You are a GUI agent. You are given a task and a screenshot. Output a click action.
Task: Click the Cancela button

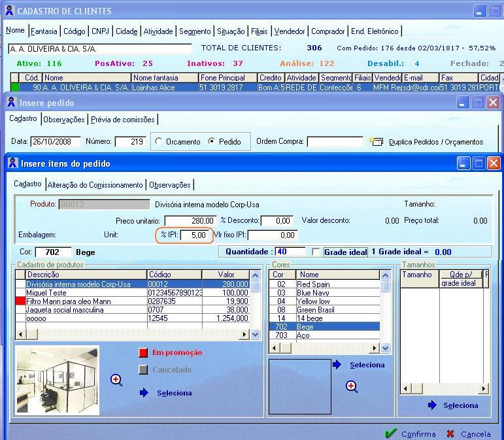[476, 434]
